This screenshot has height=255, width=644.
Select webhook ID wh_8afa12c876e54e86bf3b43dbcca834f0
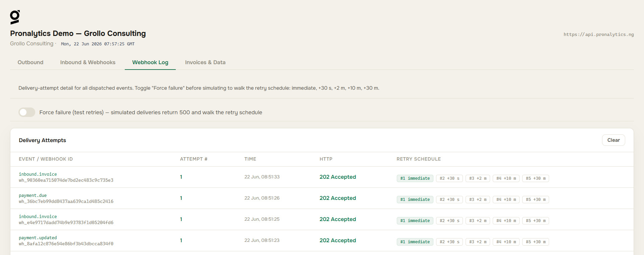point(66,244)
